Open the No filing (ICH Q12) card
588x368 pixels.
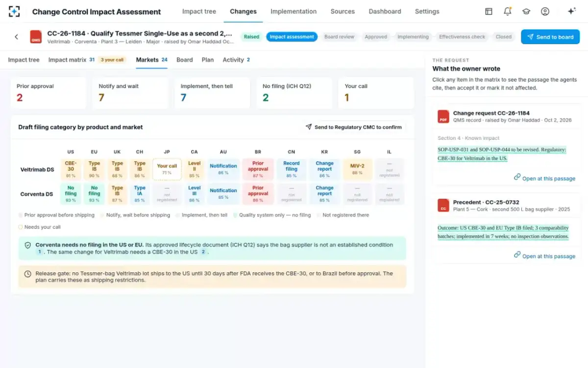click(294, 93)
